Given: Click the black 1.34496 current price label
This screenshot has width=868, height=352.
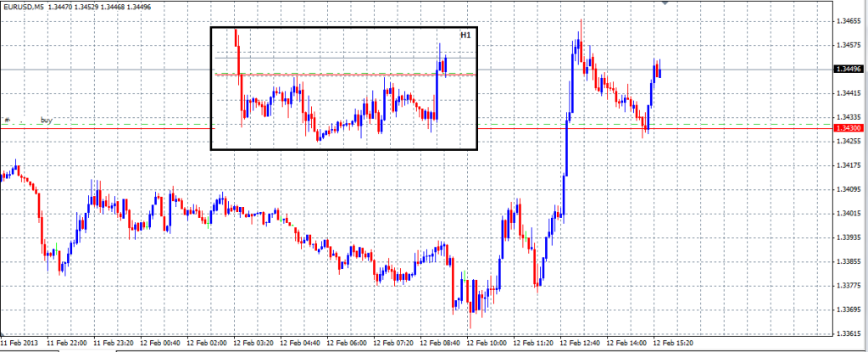Looking at the screenshot, I should [849, 69].
